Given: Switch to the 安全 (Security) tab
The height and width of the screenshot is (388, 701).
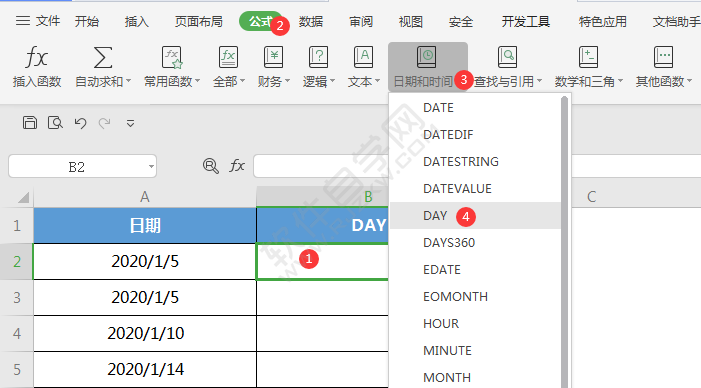Looking at the screenshot, I should click(x=460, y=21).
